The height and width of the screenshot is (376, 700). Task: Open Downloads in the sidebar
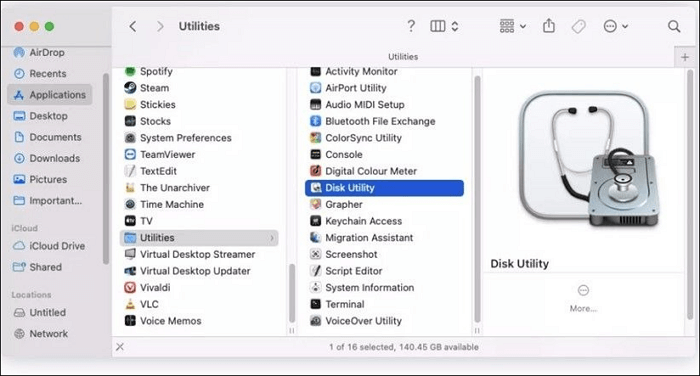point(47,158)
